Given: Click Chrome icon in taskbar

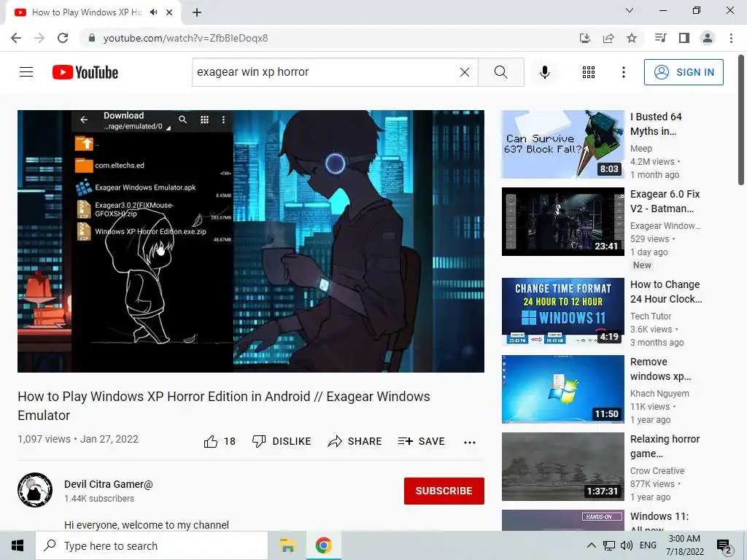Looking at the screenshot, I should point(323,545).
